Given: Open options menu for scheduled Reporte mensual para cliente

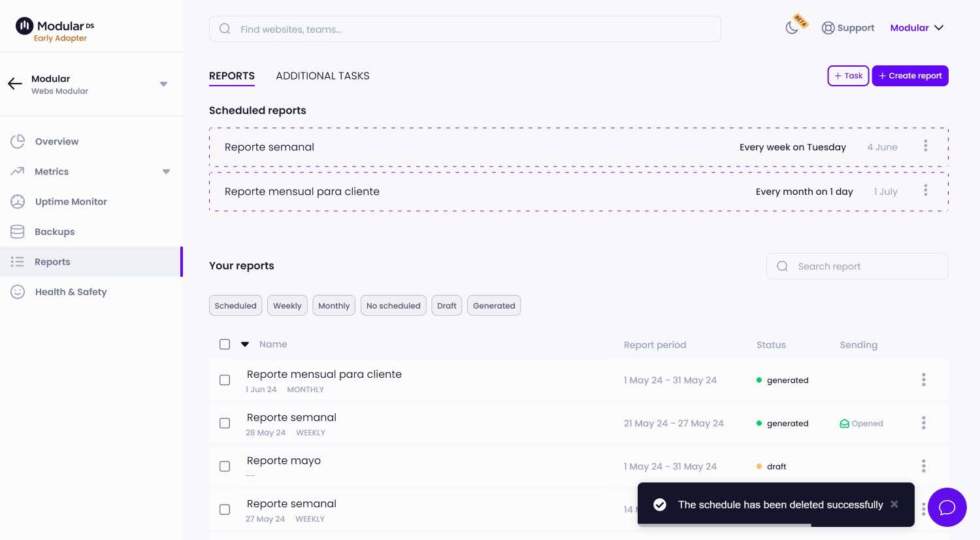Looking at the screenshot, I should 925,190.
